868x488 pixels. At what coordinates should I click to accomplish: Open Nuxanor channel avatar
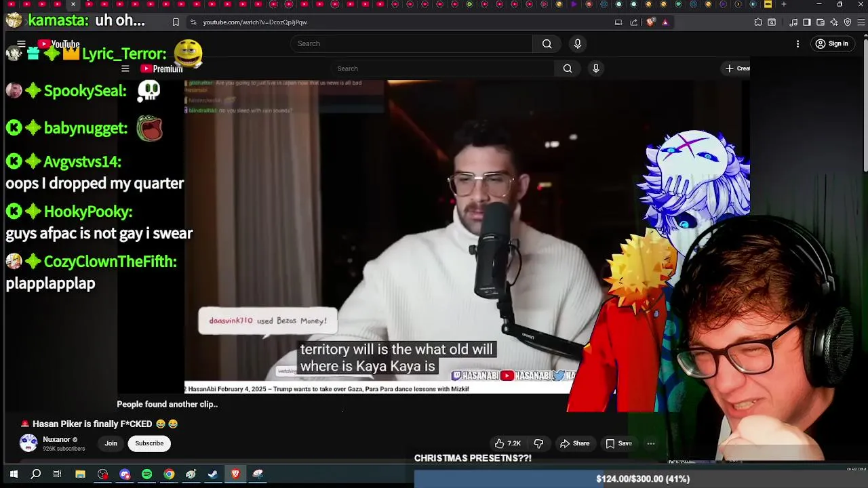28,443
